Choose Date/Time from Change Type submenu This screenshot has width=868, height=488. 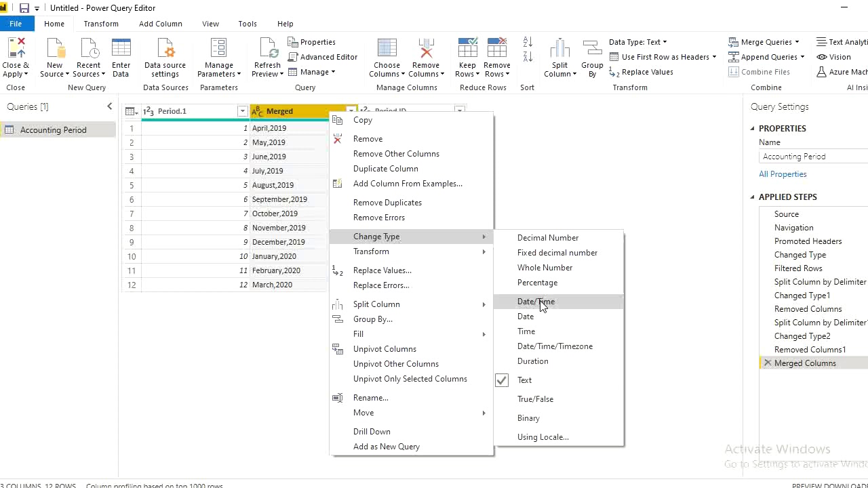(x=559, y=302)
